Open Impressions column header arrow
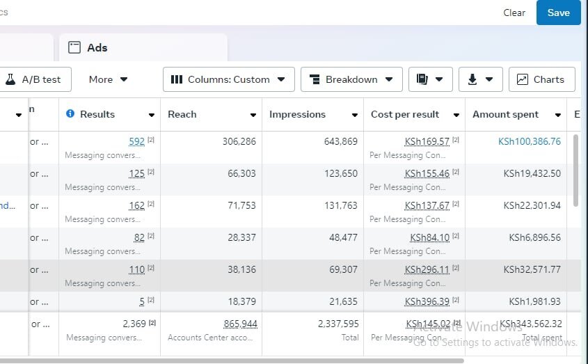 pyautogui.click(x=355, y=115)
